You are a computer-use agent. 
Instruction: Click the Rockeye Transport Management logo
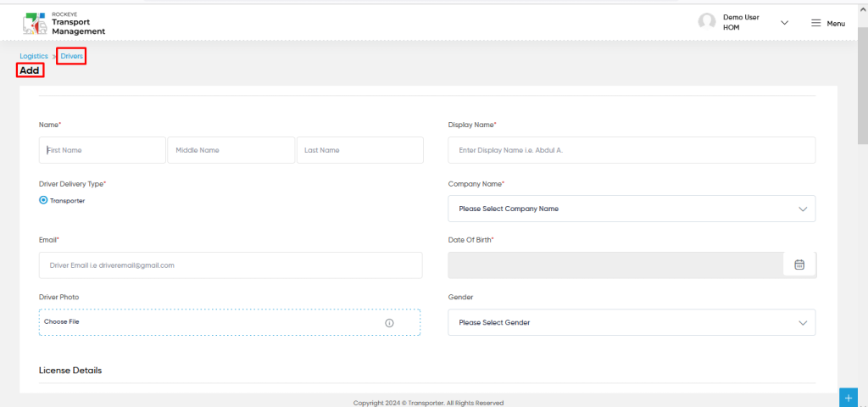tap(64, 23)
